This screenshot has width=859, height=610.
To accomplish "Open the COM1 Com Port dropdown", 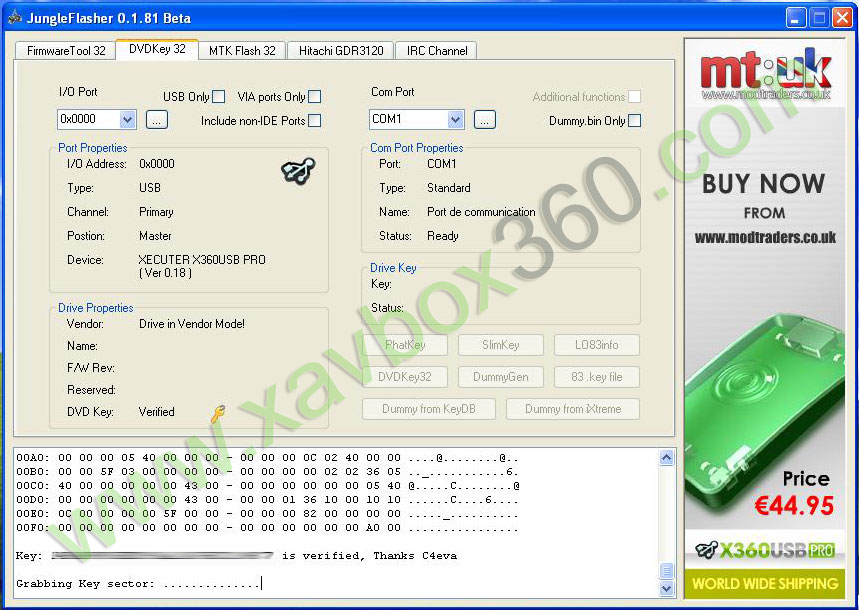I will pos(455,119).
